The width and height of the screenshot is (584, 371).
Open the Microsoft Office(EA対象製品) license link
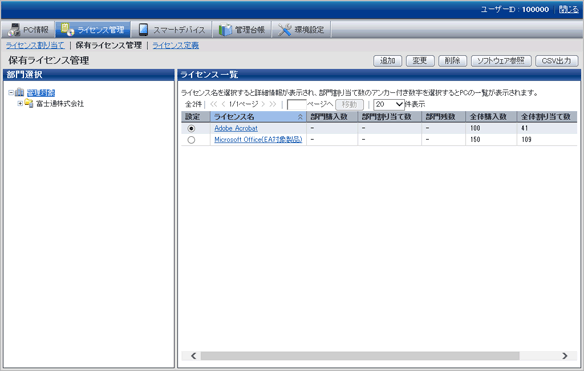[x=258, y=140]
